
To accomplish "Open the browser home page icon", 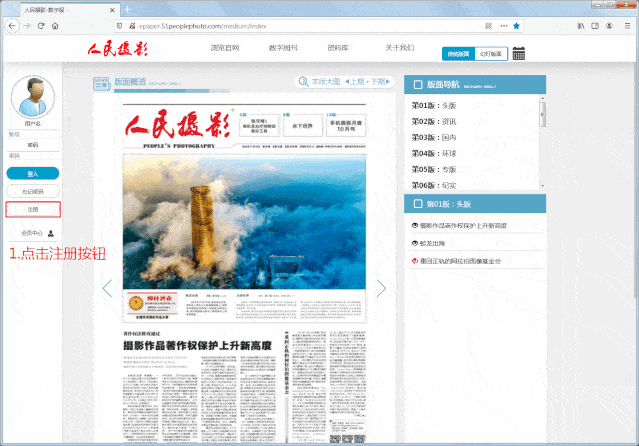I will (x=55, y=26).
